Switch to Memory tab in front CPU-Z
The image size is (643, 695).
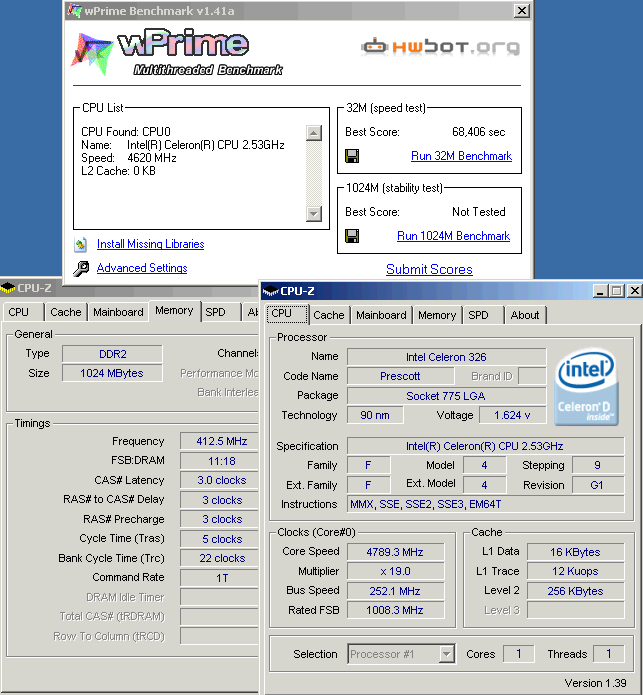437,315
